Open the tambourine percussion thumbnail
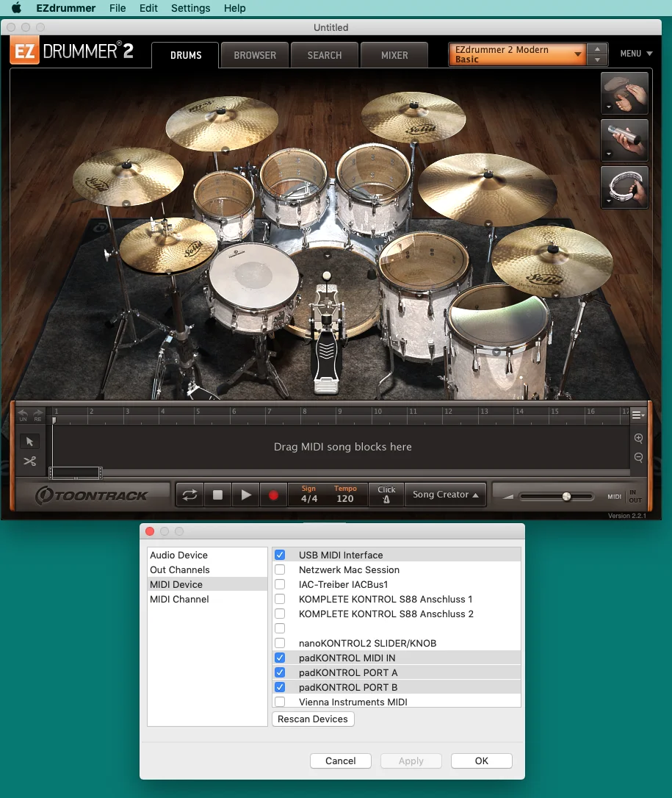Screen dimensions: 672x798 (x=625, y=187)
